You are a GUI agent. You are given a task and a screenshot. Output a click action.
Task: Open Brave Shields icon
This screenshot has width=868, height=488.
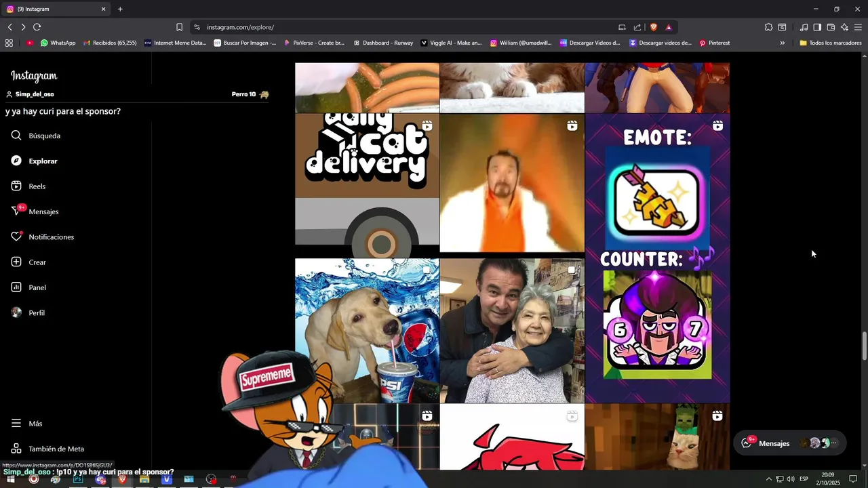click(654, 27)
